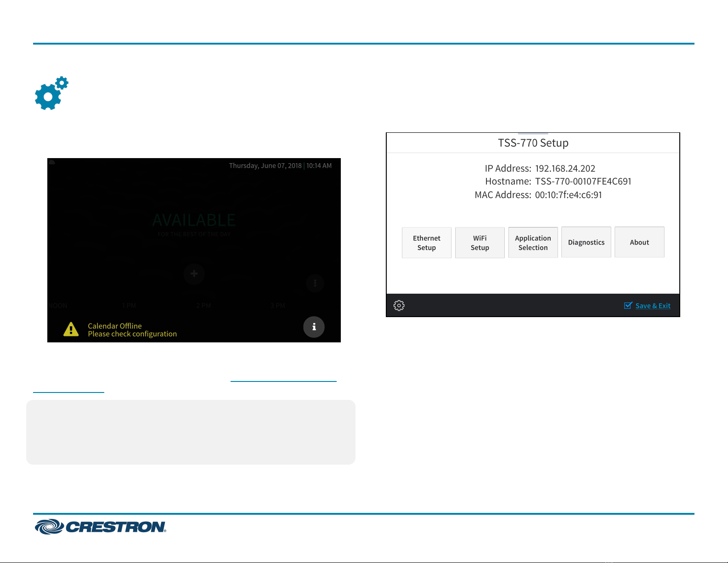Select the 1 PM timeline label
The image size is (728, 563).
[x=129, y=306]
